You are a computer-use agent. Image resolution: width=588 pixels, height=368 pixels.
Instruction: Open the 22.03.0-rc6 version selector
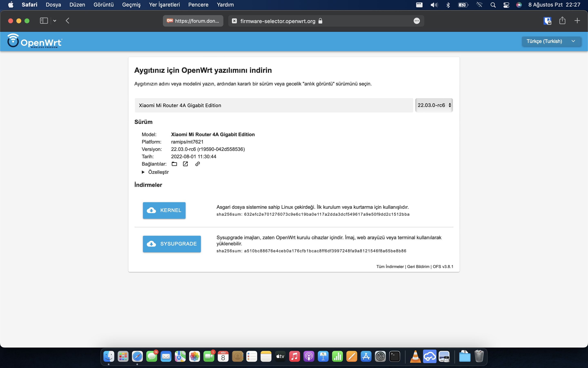click(x=434, y=105)
